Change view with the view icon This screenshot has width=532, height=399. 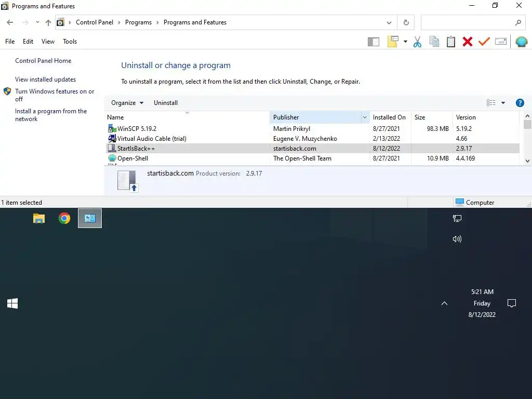coord(490,103)
